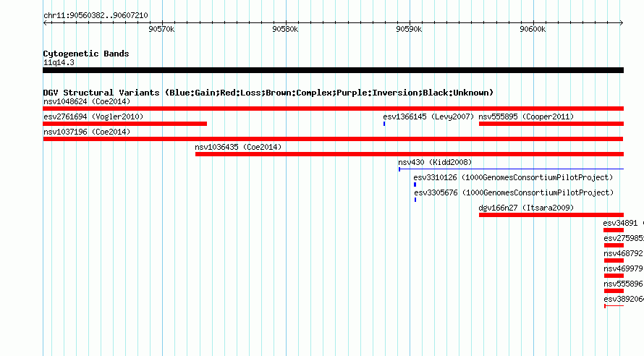
Task: Select the nsv1048624 red loss bar
Action: (333, 109)
